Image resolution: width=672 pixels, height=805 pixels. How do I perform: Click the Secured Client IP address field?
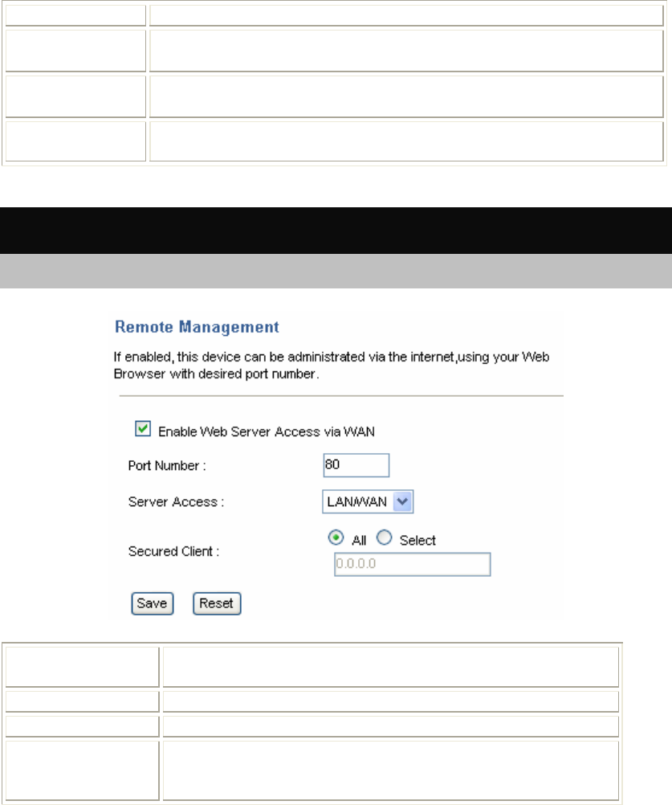point(413,564)
